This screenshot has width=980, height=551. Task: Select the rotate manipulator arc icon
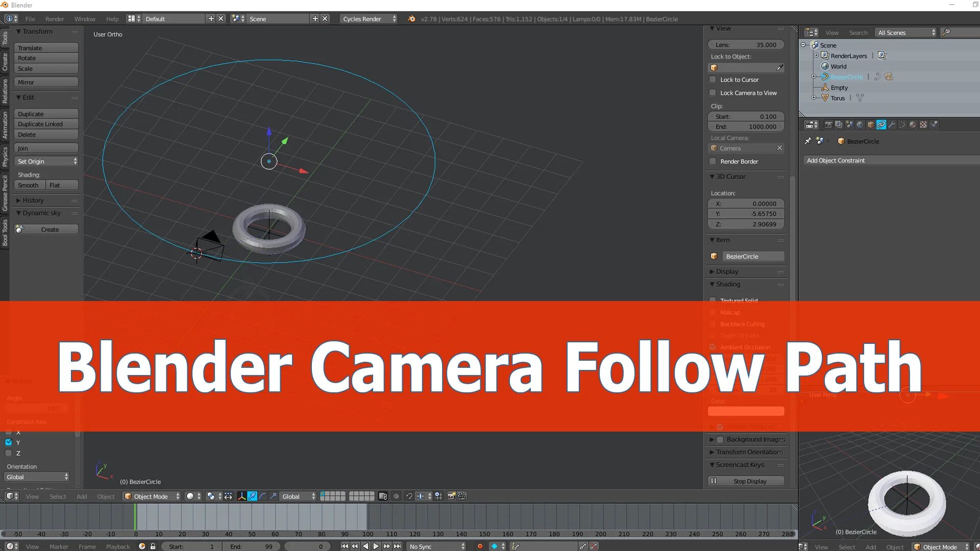[263, 496]
